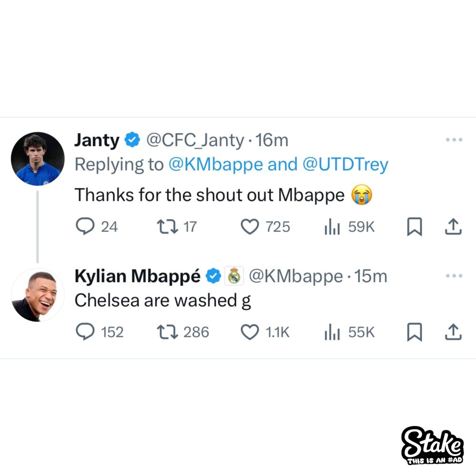Reply to Janty's tweet via comment icon
476x476 pixels.
click(x=85, y=227)
